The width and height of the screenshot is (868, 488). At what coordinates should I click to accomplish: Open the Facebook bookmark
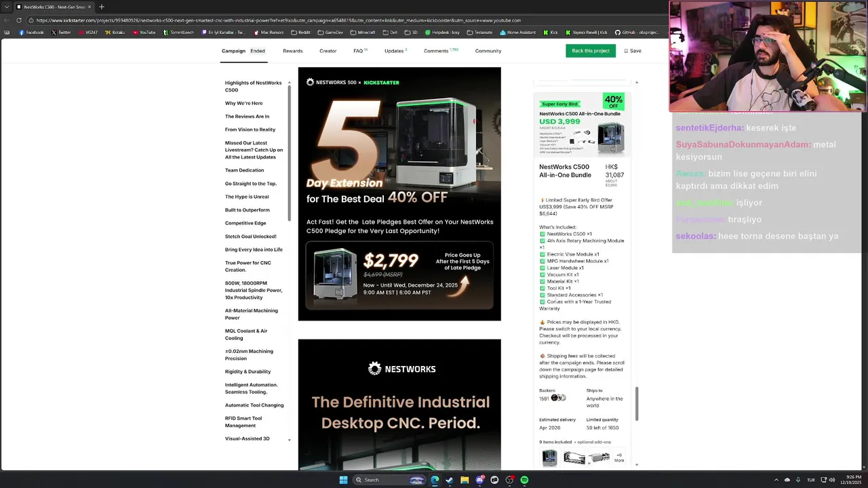(x=31, y=33)
